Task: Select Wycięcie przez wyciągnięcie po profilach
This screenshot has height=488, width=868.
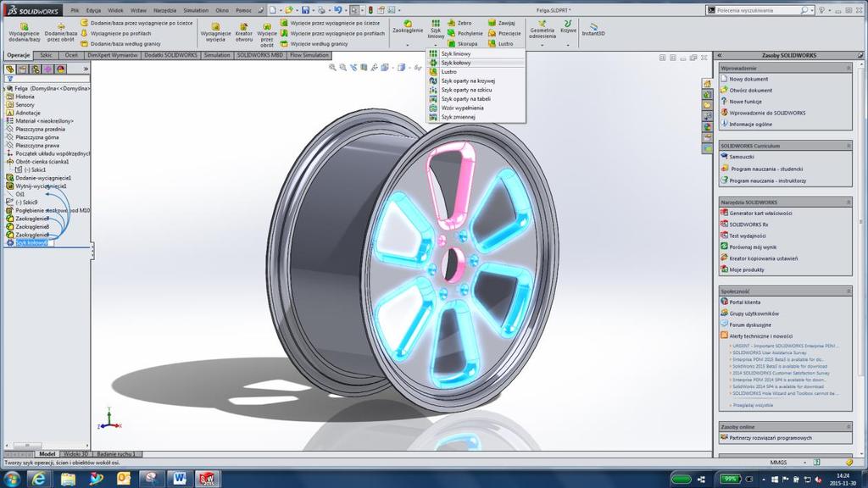Action: pyautogui.click(x=332, y=33)
